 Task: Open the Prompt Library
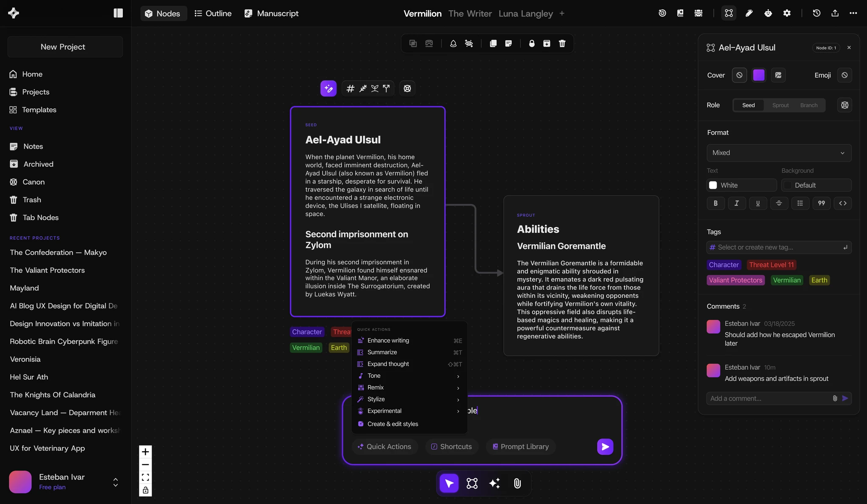pyautogui.click(x=521, y=446)
